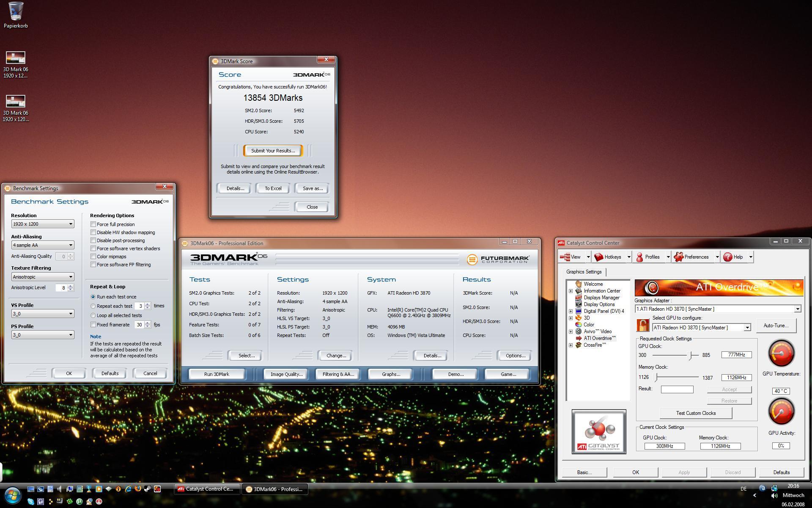Switch to 3DMark06 taskbar item
The height and width of the screenshot is (508, 812).
(x=275, y=489)
